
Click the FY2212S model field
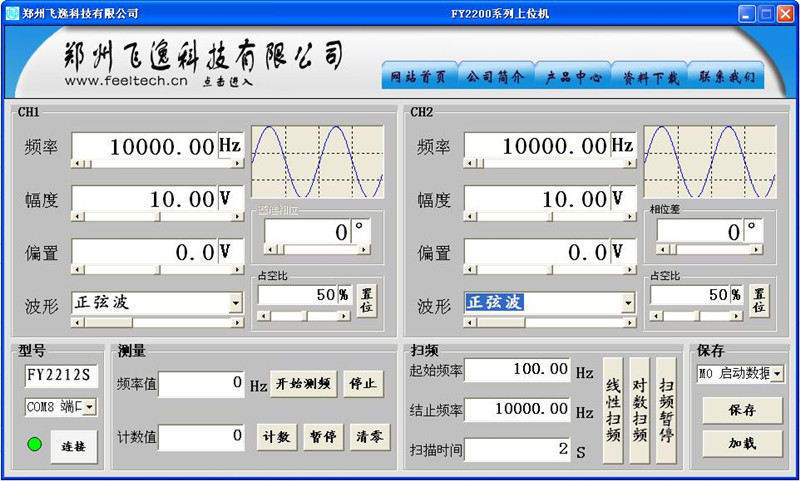(x=60, y=376)
